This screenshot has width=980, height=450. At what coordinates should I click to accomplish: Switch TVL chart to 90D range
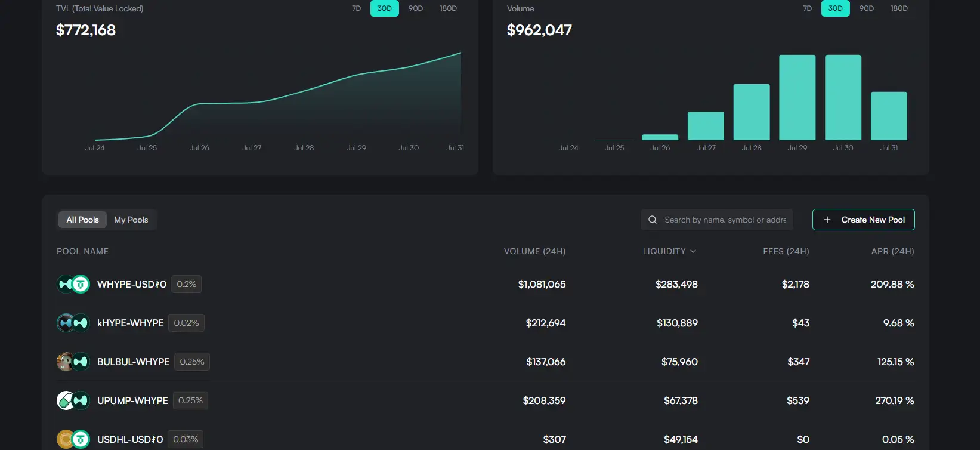[x=416, y=8]
